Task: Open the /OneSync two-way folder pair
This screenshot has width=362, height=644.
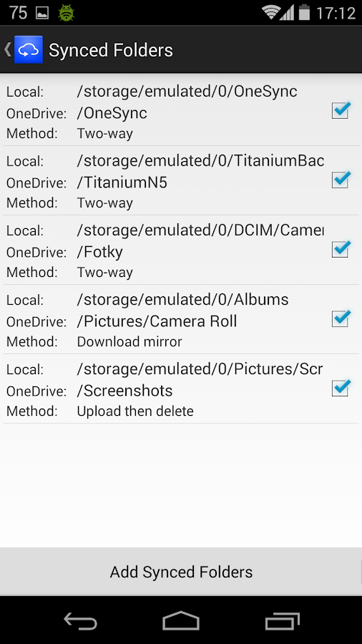Action: pos(181,111)
